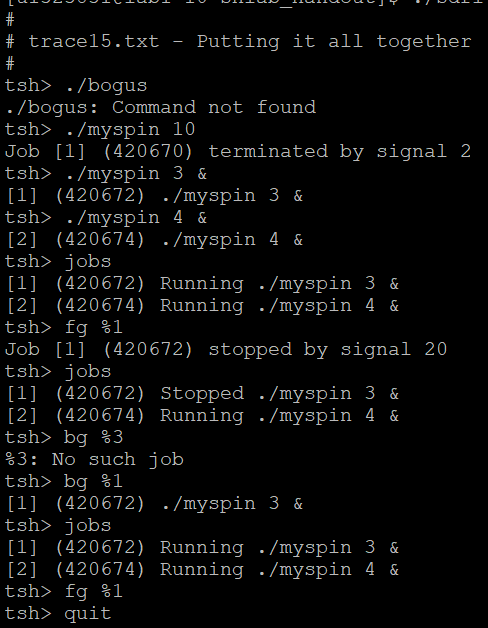Click the 'tsh> ./myspin 3 &' command line
The image size is (488, 628).
tap(106, 174)
